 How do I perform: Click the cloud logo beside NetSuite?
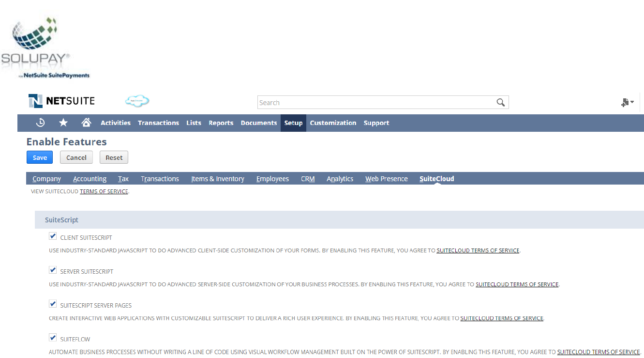tap(137, 101)
